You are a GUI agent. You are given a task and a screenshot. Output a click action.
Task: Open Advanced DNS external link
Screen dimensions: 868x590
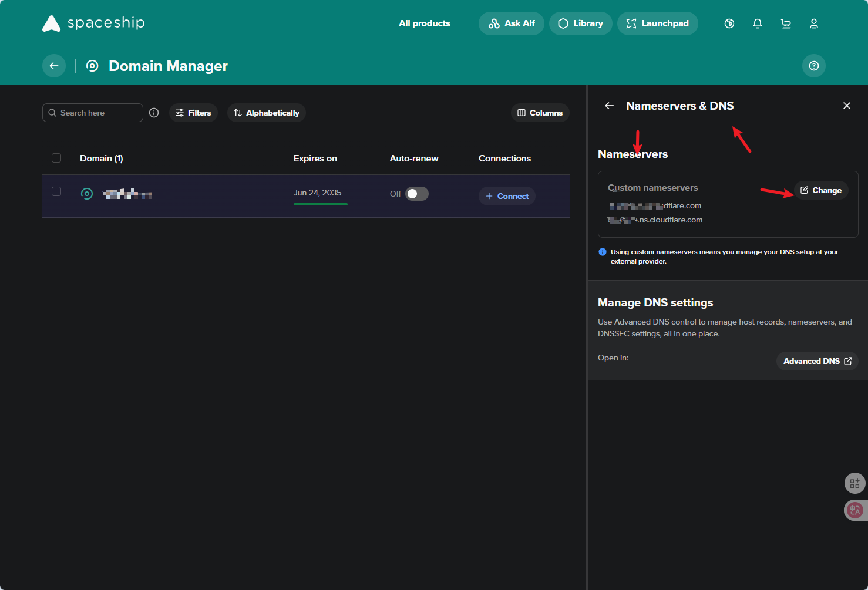click(x=817, y=361)
